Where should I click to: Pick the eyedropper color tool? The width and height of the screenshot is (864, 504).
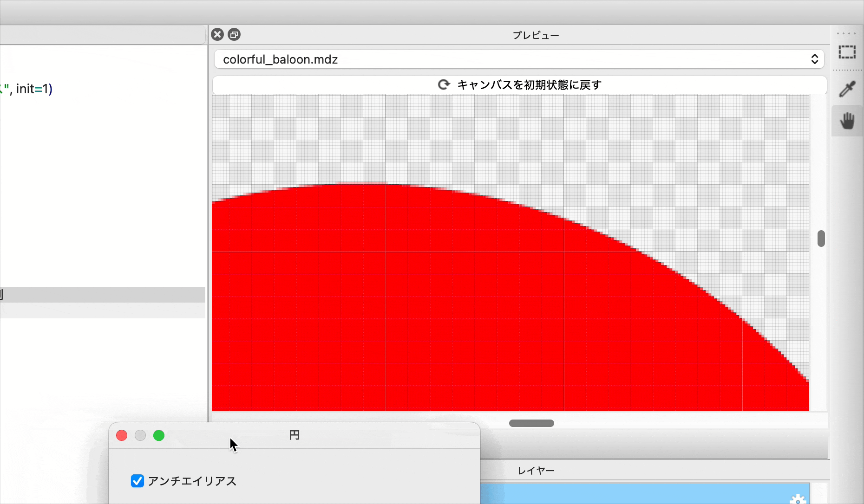pyautogui.click(x=847, y=88)
